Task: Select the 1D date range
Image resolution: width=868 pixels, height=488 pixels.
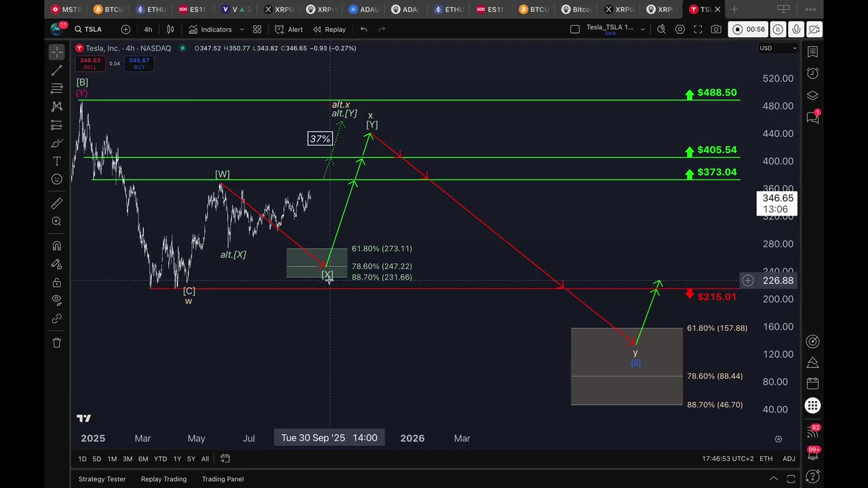Action: coord(82,459)
